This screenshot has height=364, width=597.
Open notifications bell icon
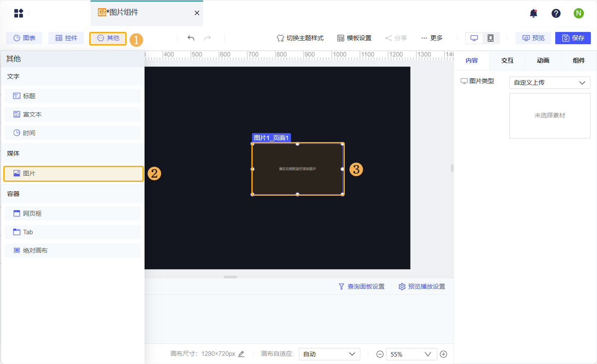[533, 14]
